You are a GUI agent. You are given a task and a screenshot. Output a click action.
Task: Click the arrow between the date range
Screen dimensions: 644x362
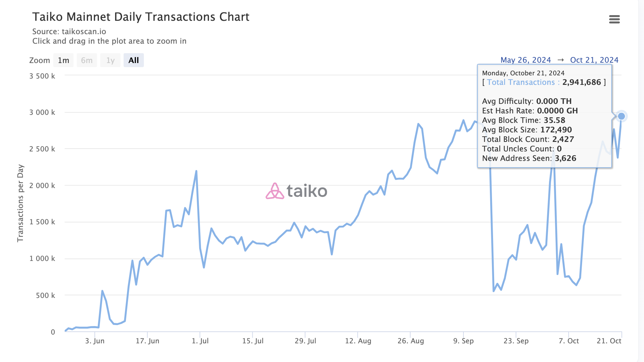pos(561,60)
